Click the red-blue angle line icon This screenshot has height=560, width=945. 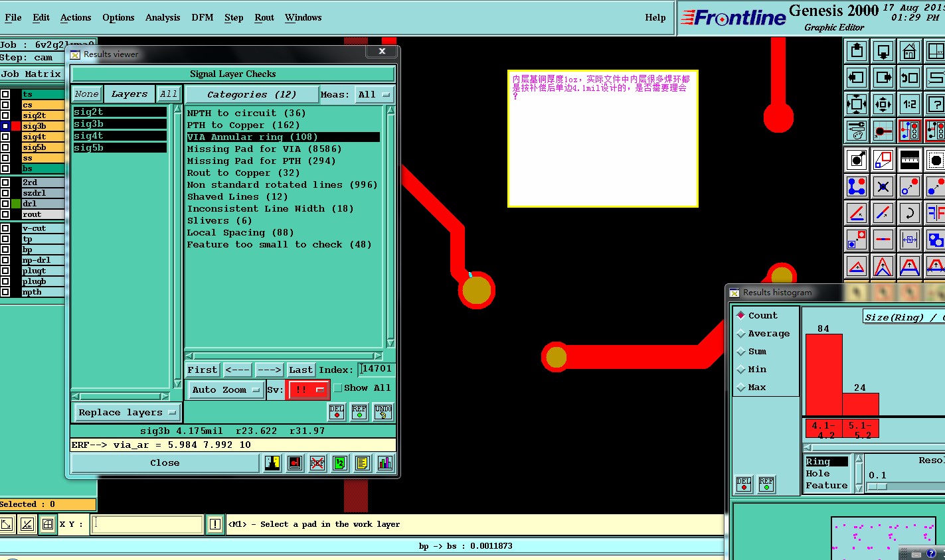click(857, 213)
